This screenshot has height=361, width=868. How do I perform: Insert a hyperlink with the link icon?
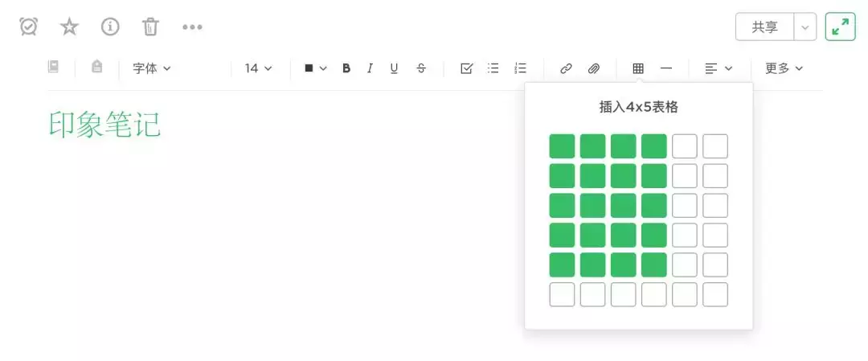coord(566,68)
